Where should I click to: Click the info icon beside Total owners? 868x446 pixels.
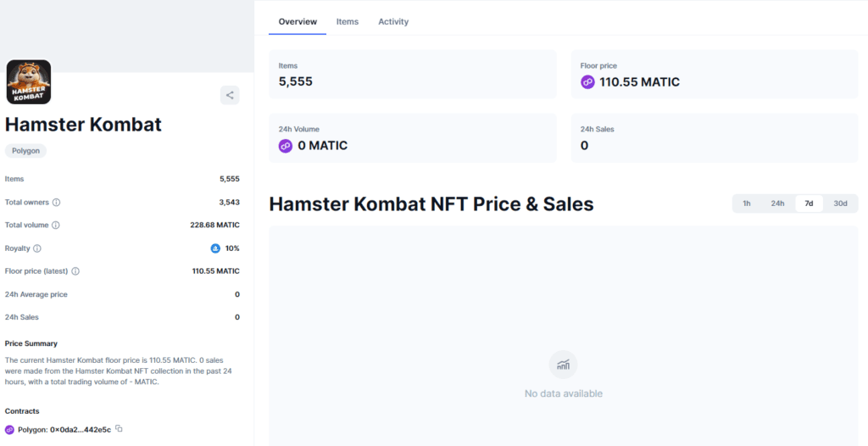56,202
